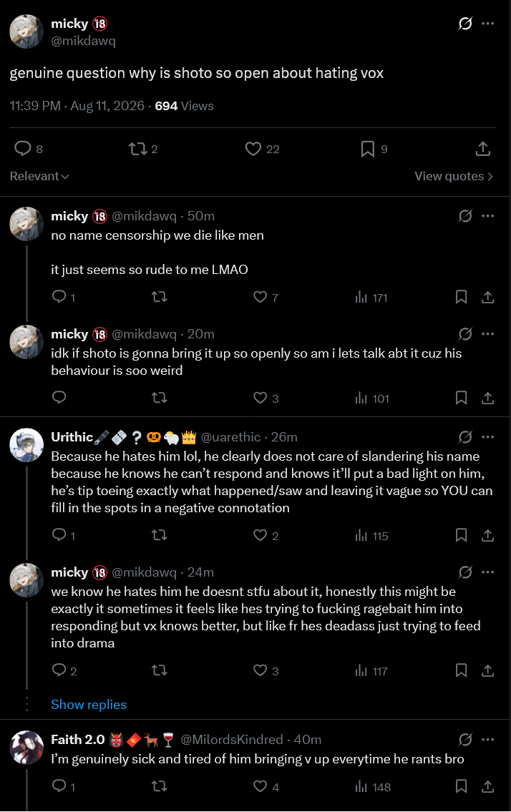The image size is (511, 812).
Task: Like the main post with 22 likes
Action: pyautogui.click(x=262, y=149)
